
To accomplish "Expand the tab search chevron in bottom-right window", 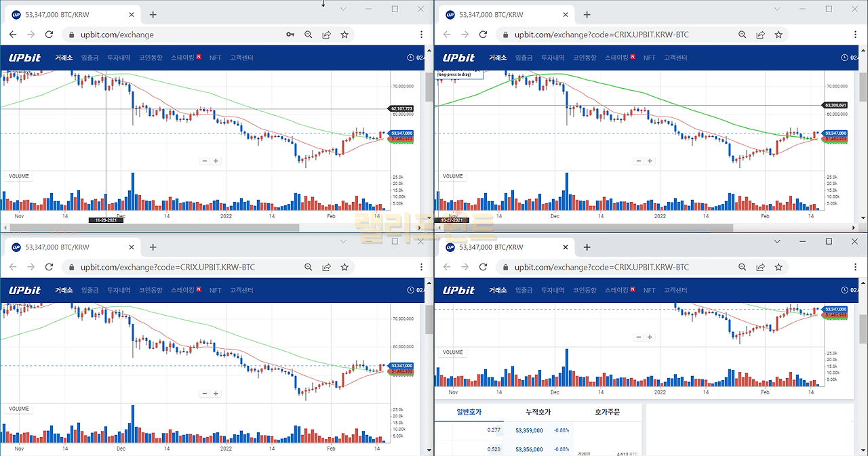I will click(x=777, y=242).
